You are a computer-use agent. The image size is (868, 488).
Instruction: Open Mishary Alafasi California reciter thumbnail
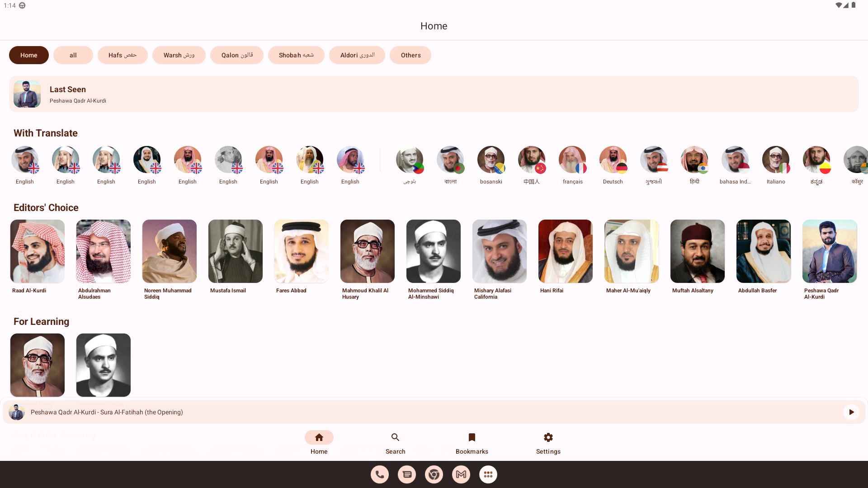(500, 251)
